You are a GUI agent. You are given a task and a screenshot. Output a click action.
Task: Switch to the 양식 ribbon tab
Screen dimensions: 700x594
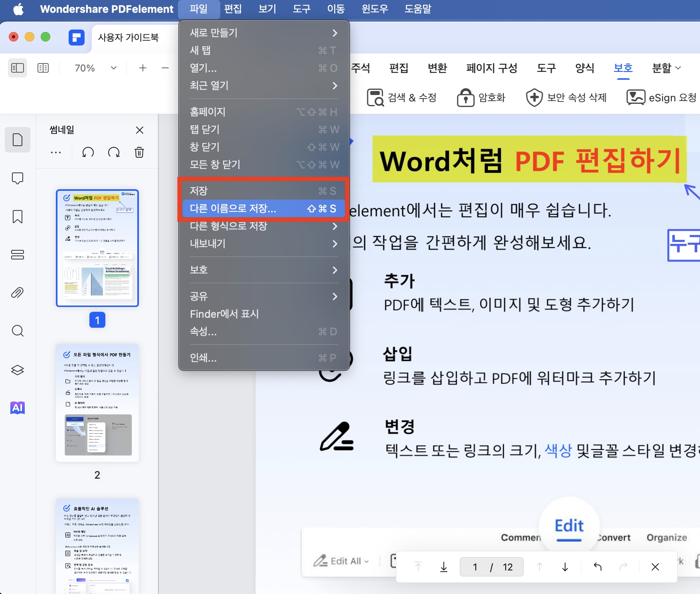(585, 68)
